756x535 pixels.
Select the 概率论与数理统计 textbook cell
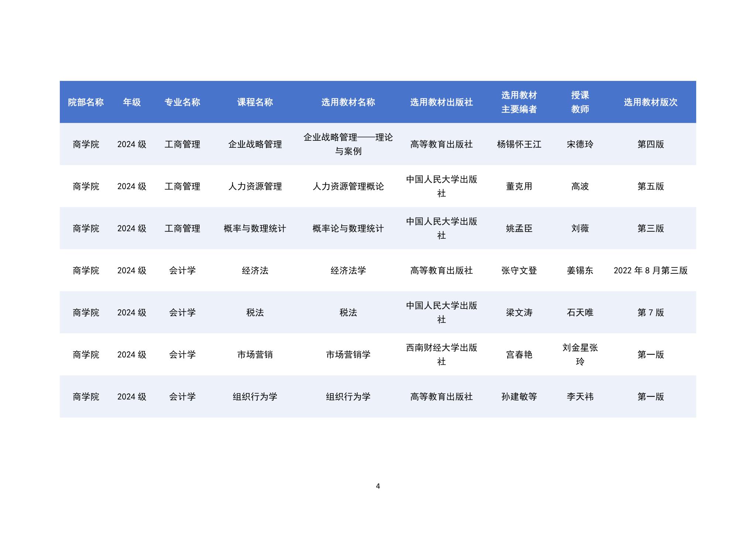(348, 229)
